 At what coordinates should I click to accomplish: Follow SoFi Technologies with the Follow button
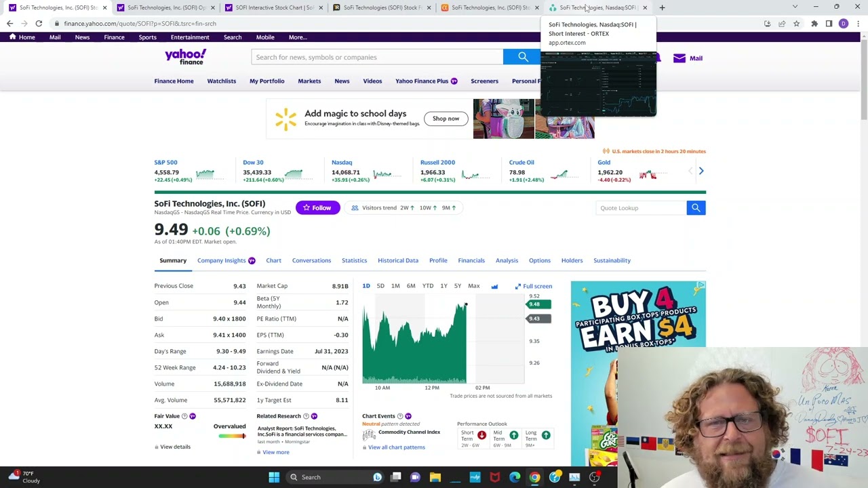coord(317,208)
